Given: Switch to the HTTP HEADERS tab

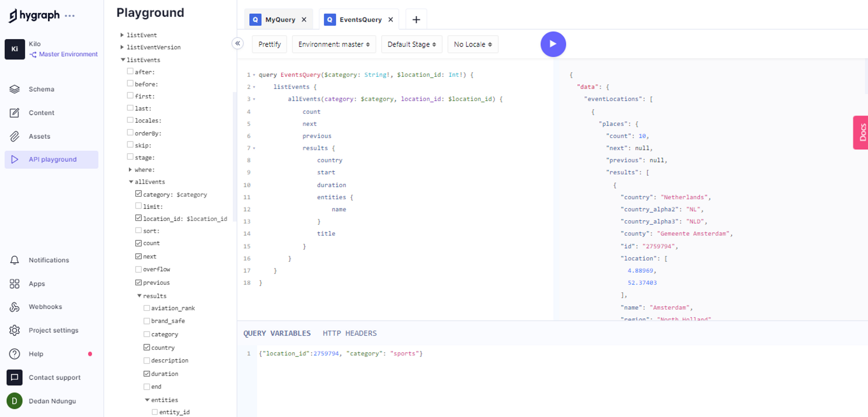Looking at the screenshot, I should tap(349, 333).
